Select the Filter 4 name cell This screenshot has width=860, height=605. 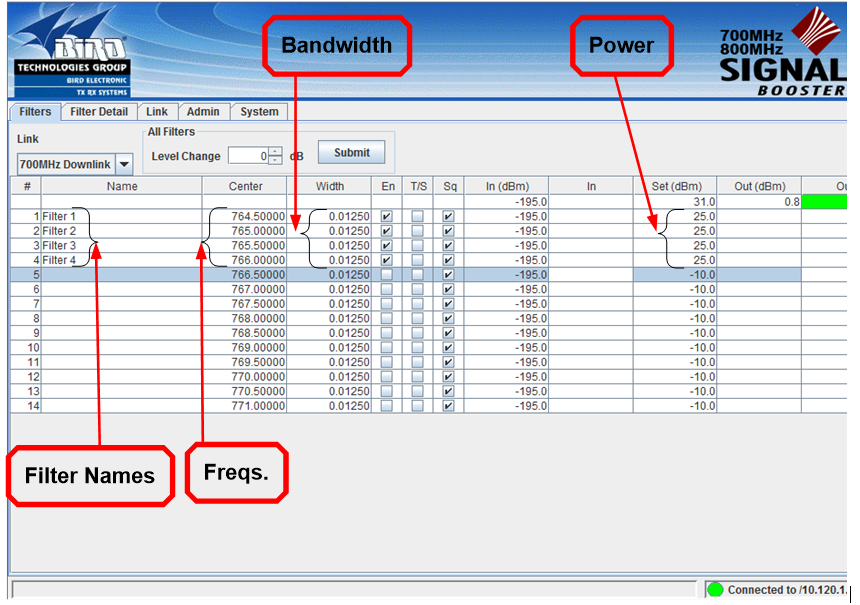coord(122,260)
